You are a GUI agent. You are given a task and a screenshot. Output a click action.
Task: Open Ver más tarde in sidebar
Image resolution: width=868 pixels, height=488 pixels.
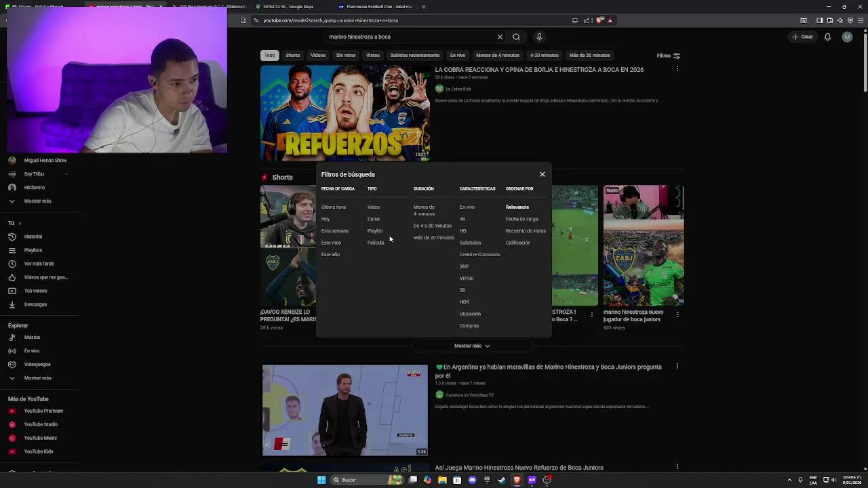coord(39,264)
